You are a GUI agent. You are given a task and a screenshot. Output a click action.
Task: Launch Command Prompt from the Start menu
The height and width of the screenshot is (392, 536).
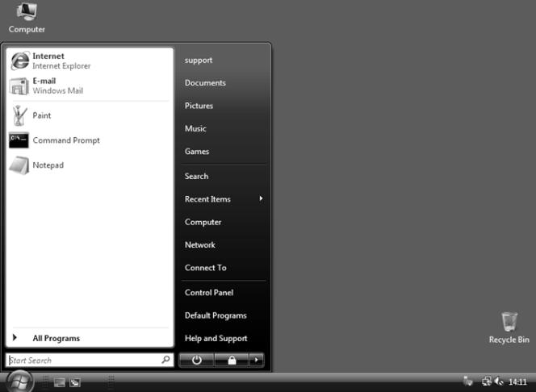point(90,140)
